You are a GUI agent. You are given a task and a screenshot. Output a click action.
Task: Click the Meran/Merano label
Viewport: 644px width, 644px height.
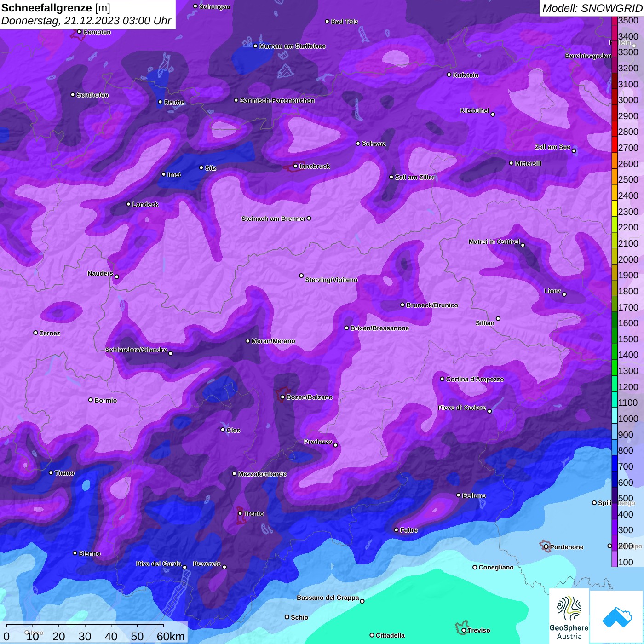[x=273, y=341]
